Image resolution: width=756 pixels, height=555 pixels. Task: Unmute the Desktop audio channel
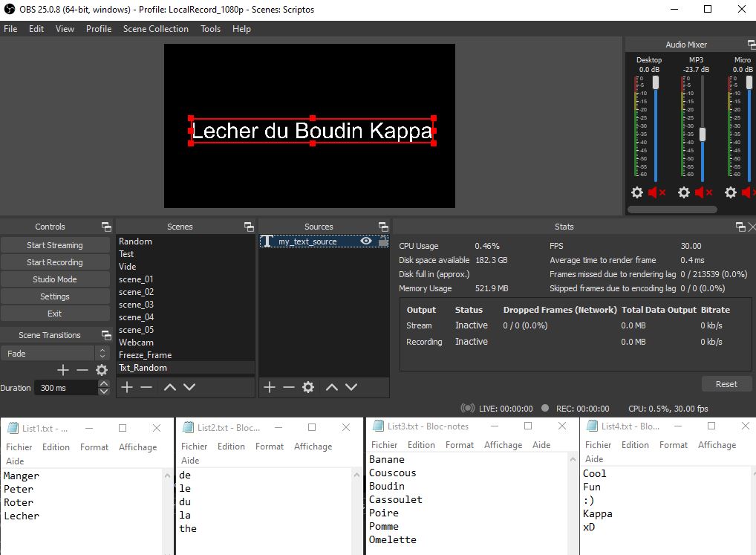[656, 192]
